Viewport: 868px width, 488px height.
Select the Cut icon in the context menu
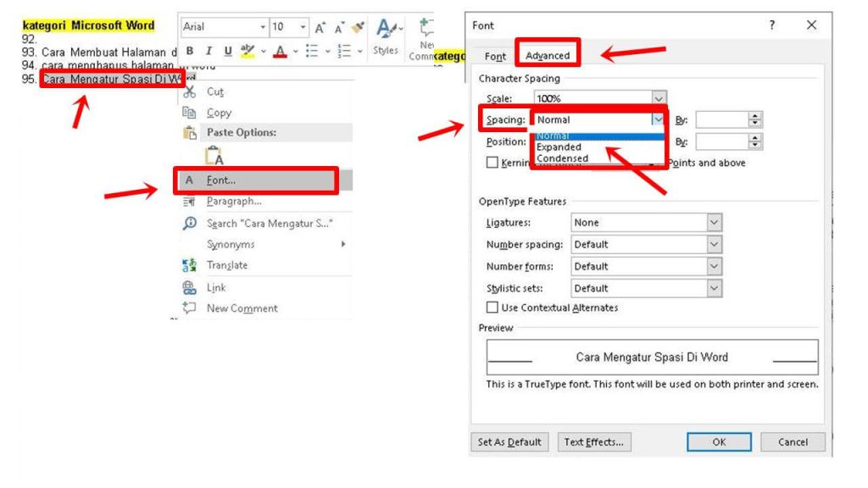click(x=192, y=91)
